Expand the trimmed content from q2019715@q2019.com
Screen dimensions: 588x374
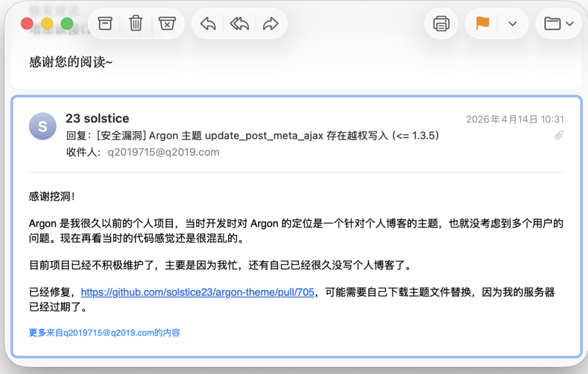click(x=104, y=333)
